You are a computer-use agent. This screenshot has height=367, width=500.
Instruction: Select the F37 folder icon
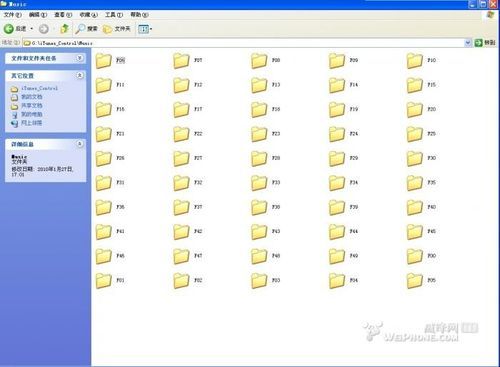point(181,207)
